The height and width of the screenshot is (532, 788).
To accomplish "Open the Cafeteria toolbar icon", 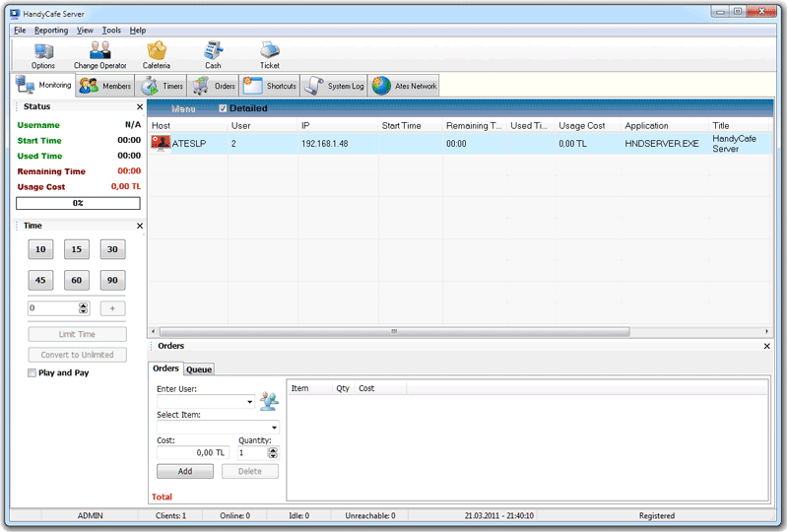I will click(157, 51).
